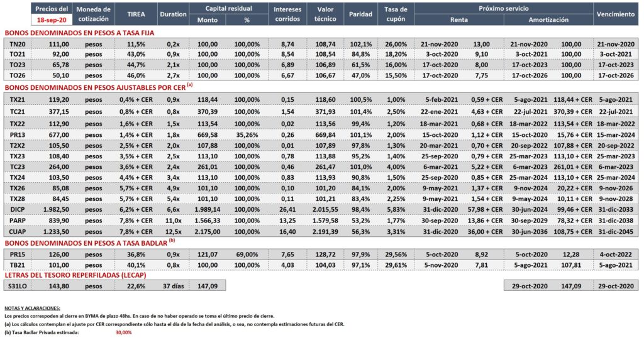Click the CUAP ticker cell
The image size is (644, 338).
(x=17, y=232)
